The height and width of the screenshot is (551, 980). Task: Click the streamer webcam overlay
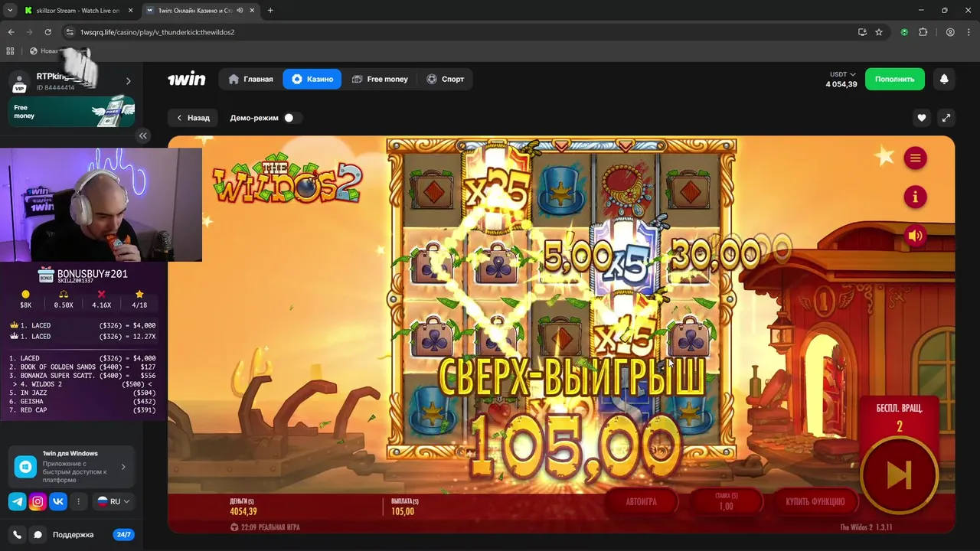[x=101, y=204]
